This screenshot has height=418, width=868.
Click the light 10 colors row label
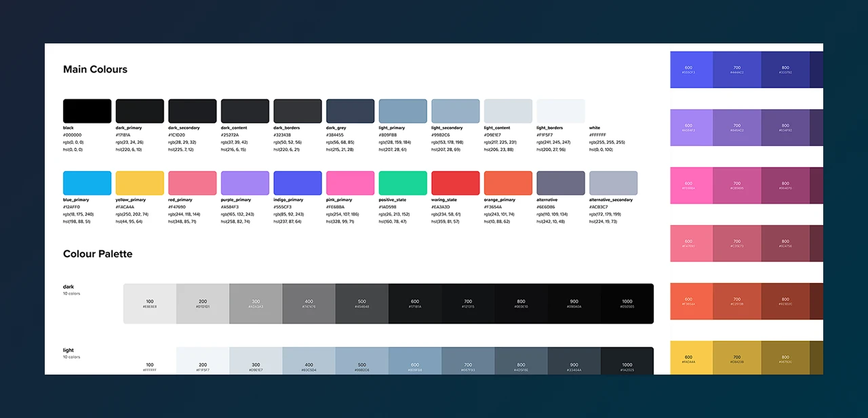pyautogui.click(x=71, y=353)
